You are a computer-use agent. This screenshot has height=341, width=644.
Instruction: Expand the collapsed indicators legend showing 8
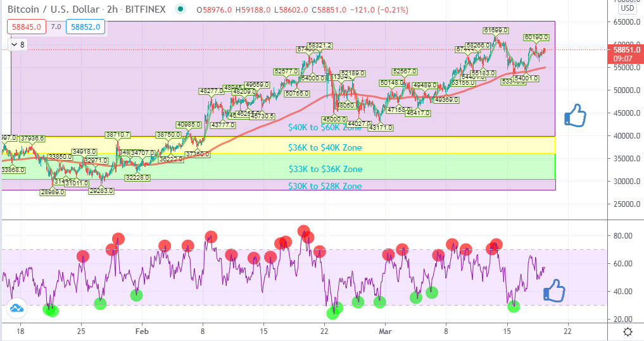(x=18, y=44)
